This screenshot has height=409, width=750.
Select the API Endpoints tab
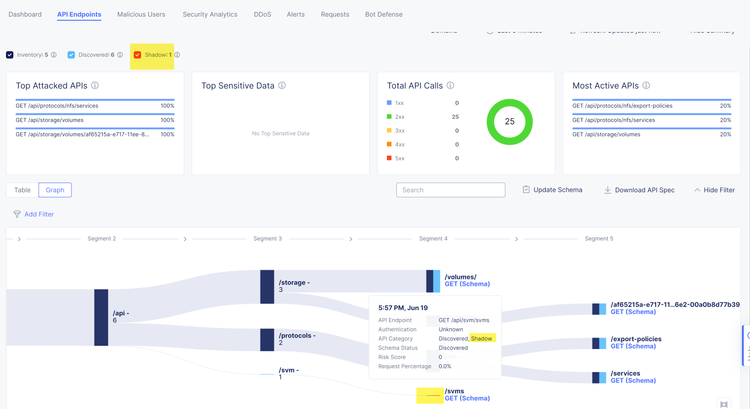click(x=79, y=14)
